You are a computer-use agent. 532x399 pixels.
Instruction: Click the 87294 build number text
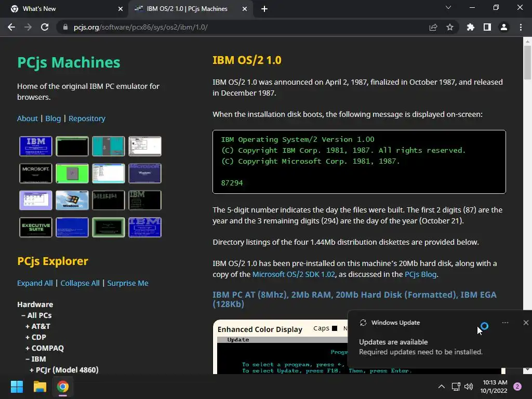(232, 183)
